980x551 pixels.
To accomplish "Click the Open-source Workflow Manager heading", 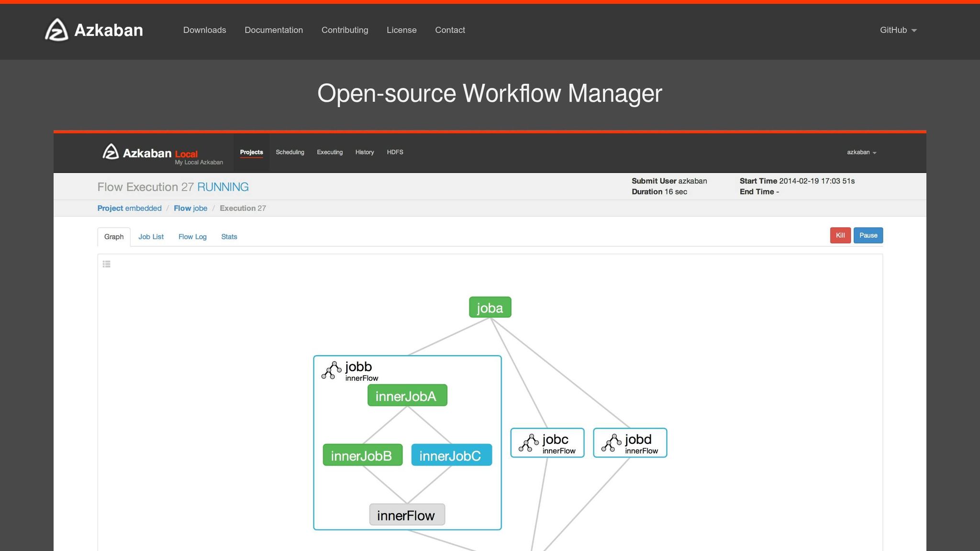I will tap(490, 93).
